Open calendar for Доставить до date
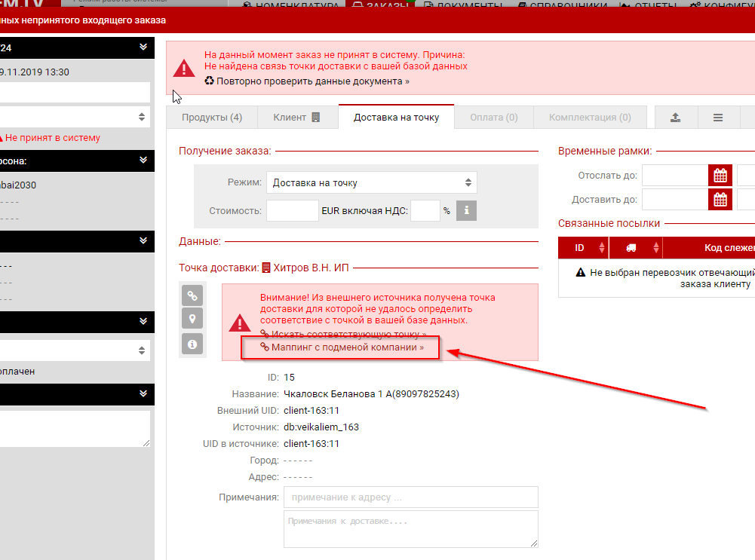This screenshot has height=560, width=755. [x=720, y=200]
